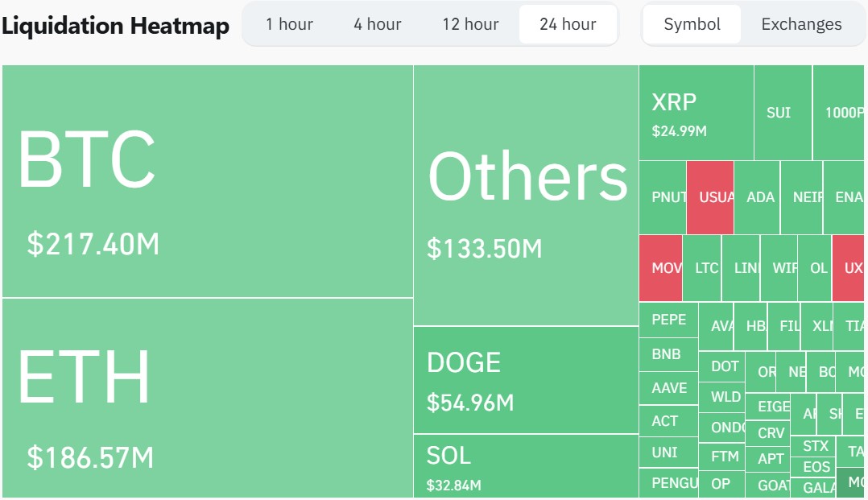Viewport: 868px width, 500px height.
Task: Open the Symbol tab
Action: click(x=691, y=24)
